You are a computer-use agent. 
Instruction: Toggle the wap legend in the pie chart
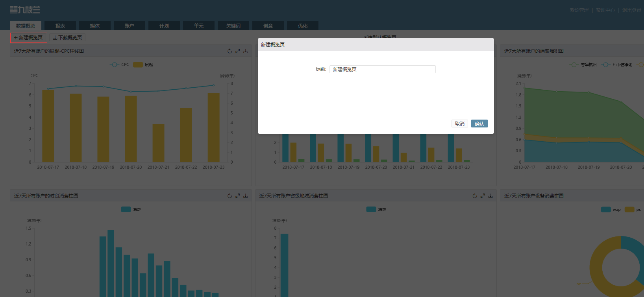click(611, 210)
